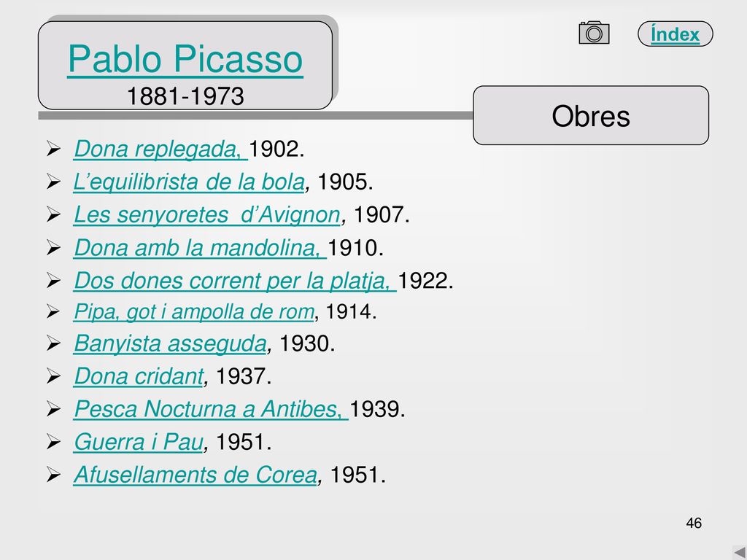The image size is (747, 560).
Task: Open the Guerra i Pau link
Action: [139, 442]
